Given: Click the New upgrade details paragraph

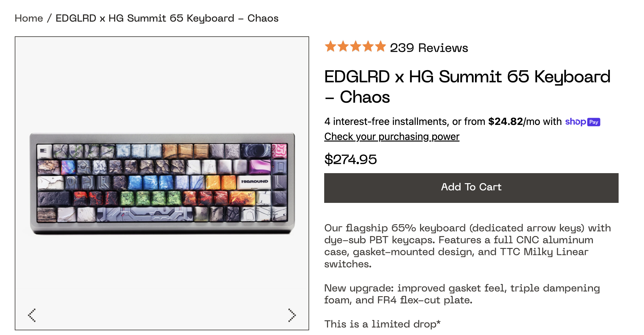Looking at the screenshot, I should click(x=462, y=294).
